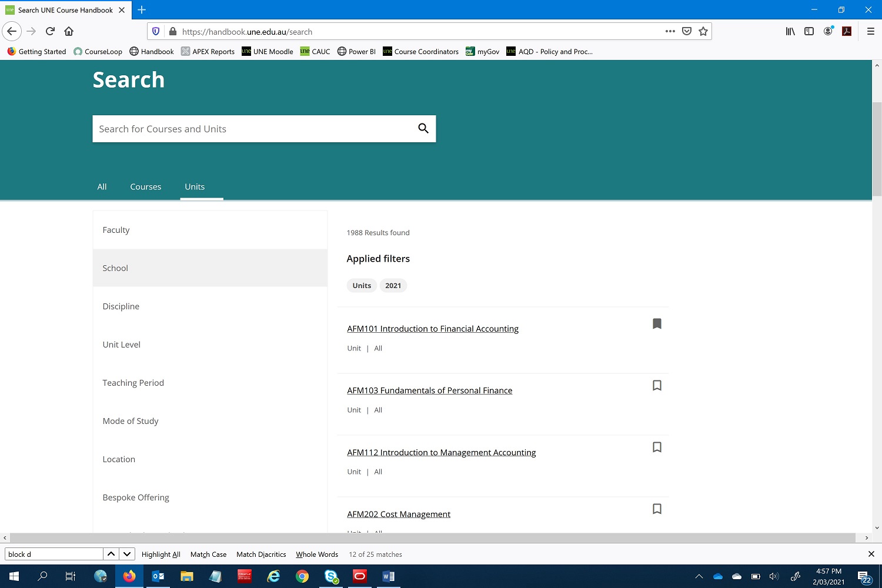Open Outlook from taskbar
Viewport: 882px width, 588px height.
(x=158, y=576)
